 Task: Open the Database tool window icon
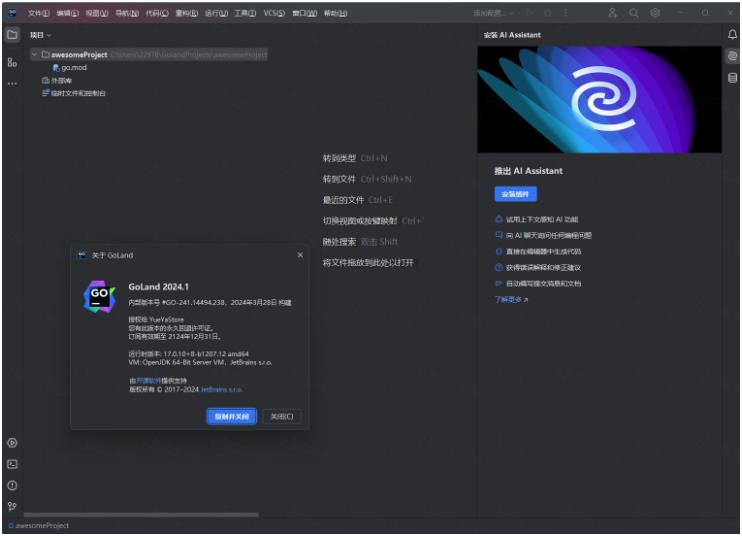pyautogui.click(x=732, y=78)
